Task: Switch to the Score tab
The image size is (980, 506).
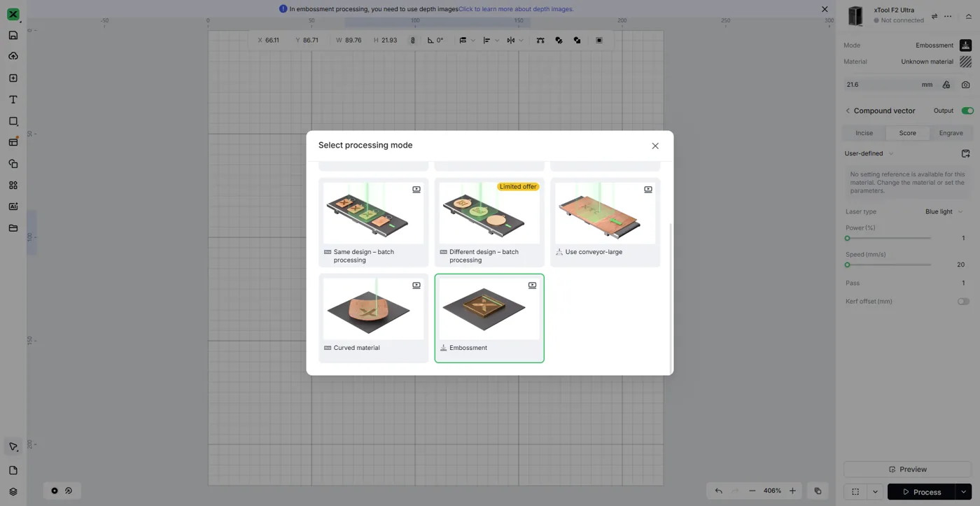Action: coord(907,133)
